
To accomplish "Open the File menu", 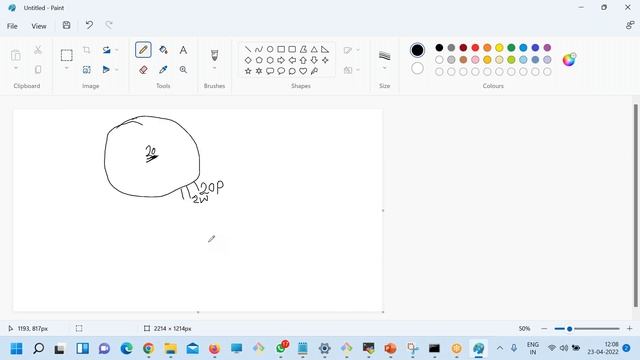I will [12, 26].
